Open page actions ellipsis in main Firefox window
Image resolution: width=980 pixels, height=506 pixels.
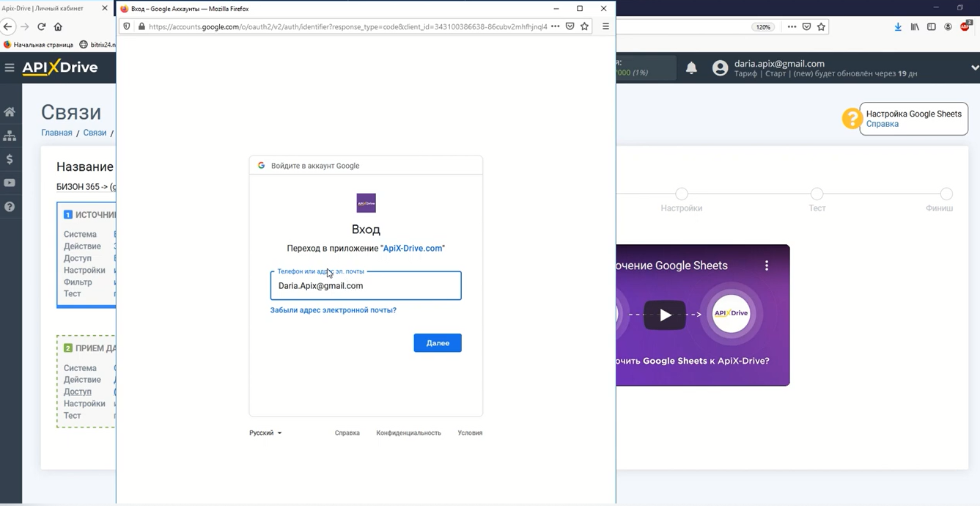[792, 27]
